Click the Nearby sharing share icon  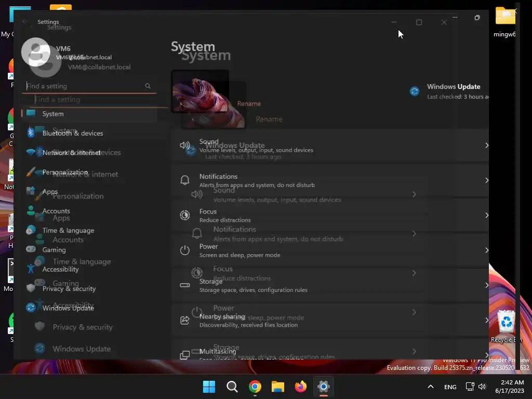click(185, 320)
